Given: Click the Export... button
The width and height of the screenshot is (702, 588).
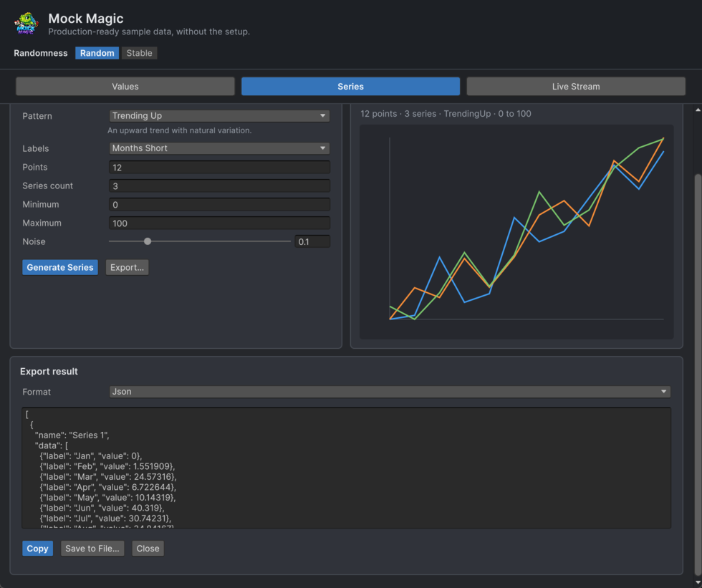Looking at the screenshot, I should (x=128, y=267).
